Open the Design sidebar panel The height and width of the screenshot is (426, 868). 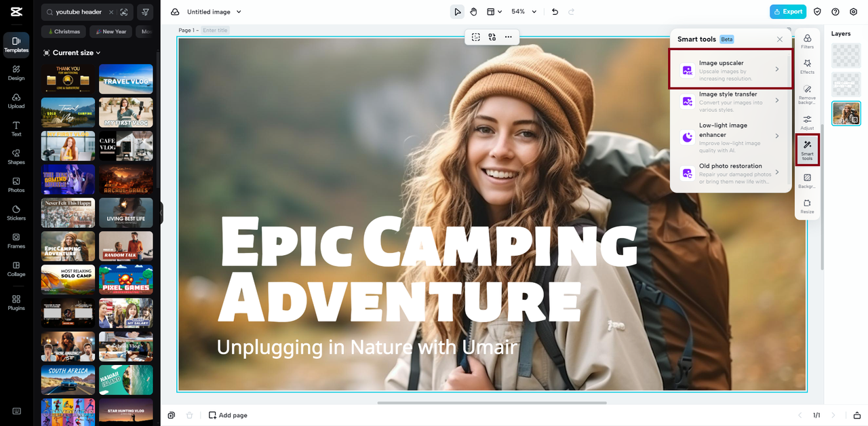click(16, 73)
